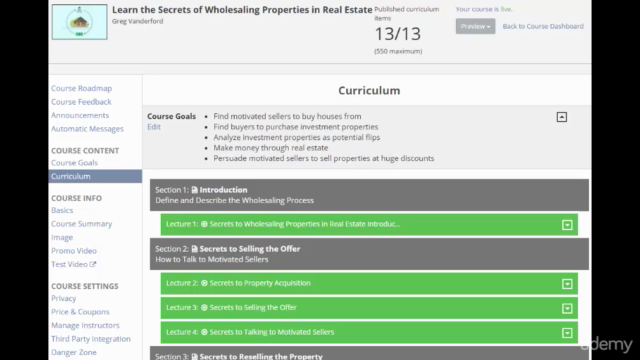Viewport: 640px width, 360px height.
Task: Click Lecture 3 Secrets to Selling the Offer title
Action: tap(253, 307)
